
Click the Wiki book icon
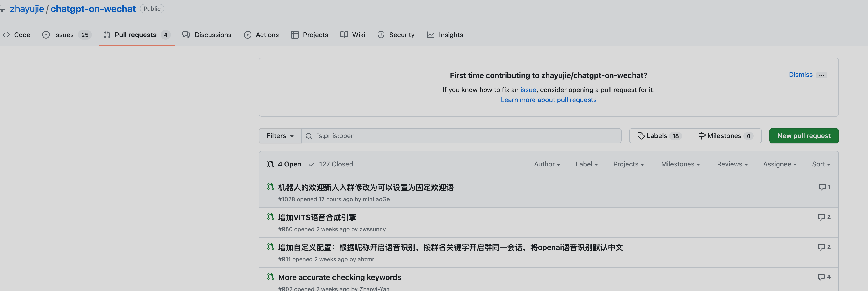tap(344, 35)
